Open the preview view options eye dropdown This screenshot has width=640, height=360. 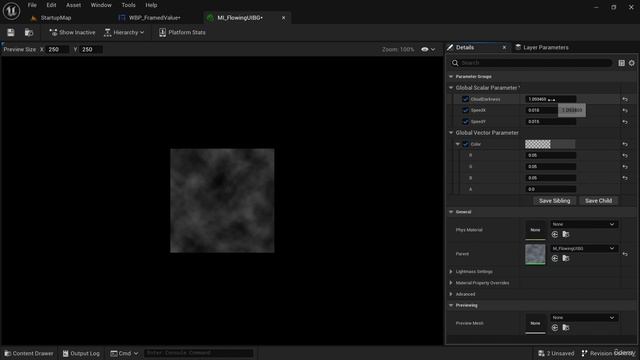[428, 49]
